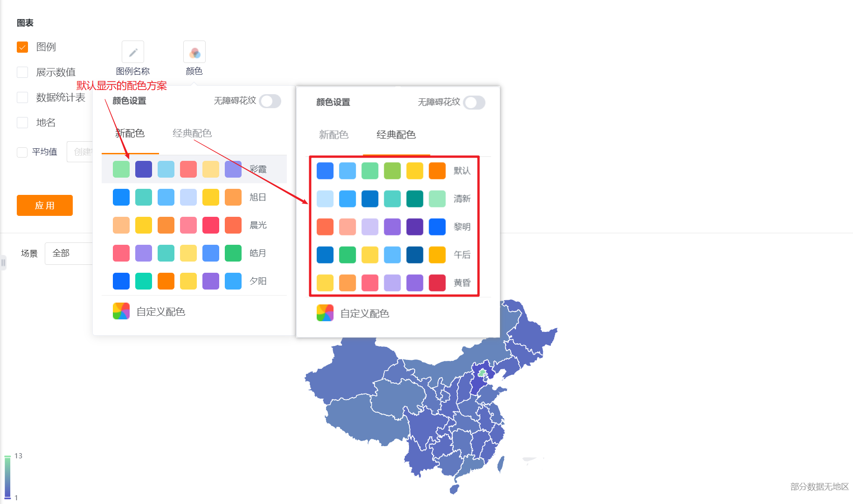Click left panel custom color scheme icon
The image size is (853, 504).
click(x=121, y=311)
